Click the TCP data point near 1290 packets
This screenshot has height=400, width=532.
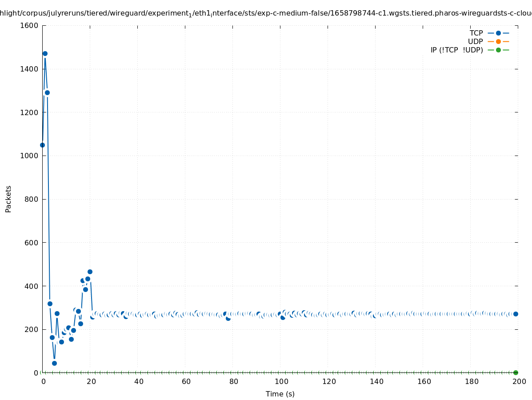coord(47,92)
